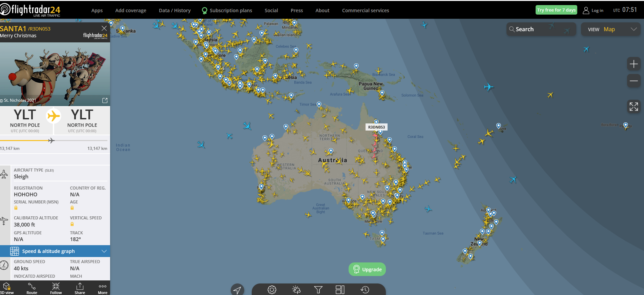Open the Data / History menu
The height and width of the screenshot is (295, 644).
click(x=175, y=11)
